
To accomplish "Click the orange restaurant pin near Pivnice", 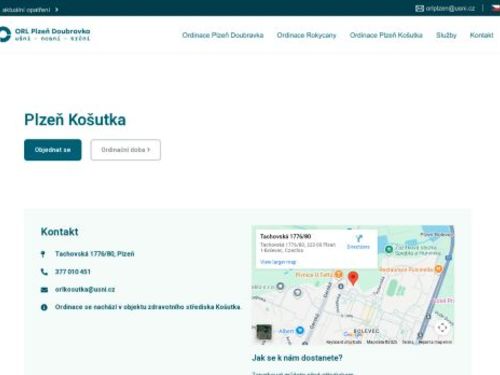I will click(x=338, y=275).
